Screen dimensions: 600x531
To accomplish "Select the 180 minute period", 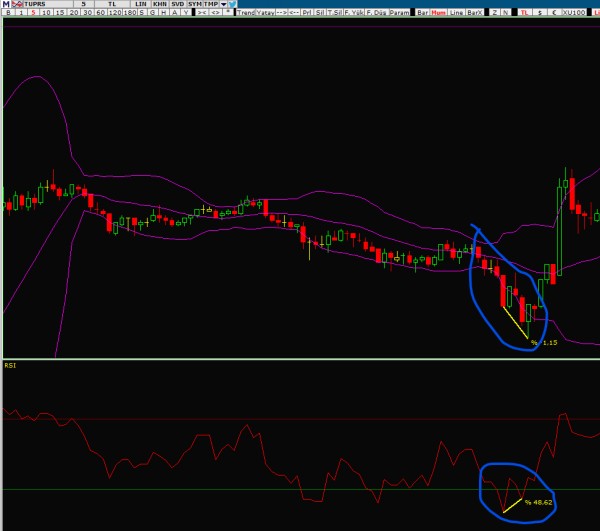I will coord(130,13).
